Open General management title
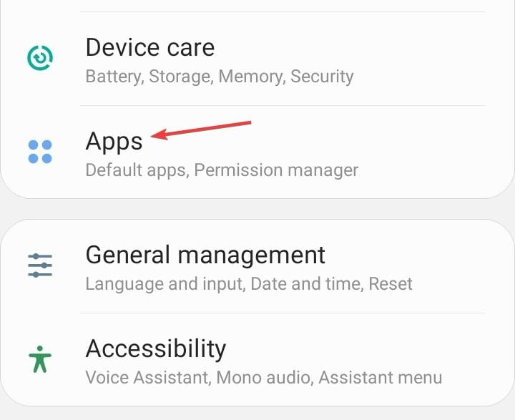The height and width of the screenshot is (420, 515). 205,255
